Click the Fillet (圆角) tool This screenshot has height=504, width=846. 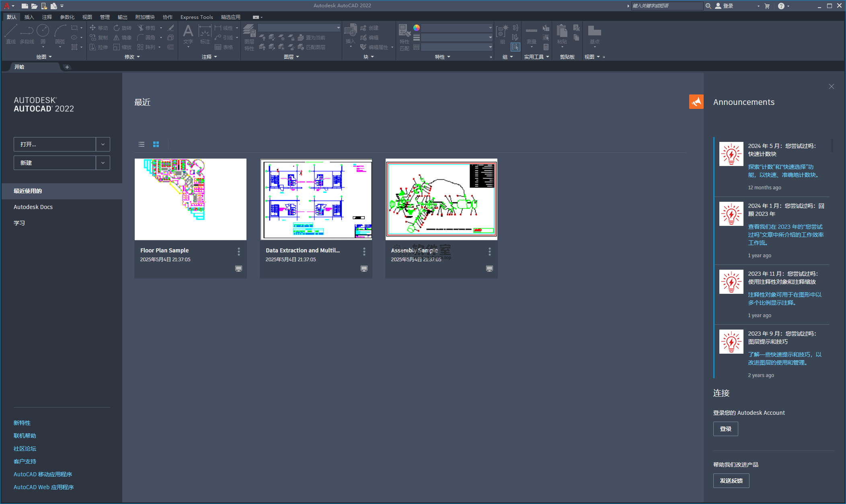(146, 37)
